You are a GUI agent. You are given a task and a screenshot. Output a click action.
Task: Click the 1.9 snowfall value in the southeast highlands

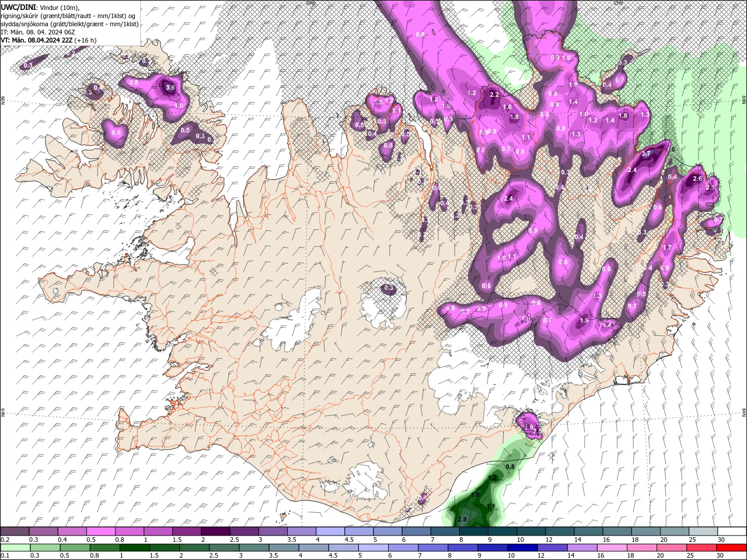(584, 321)
